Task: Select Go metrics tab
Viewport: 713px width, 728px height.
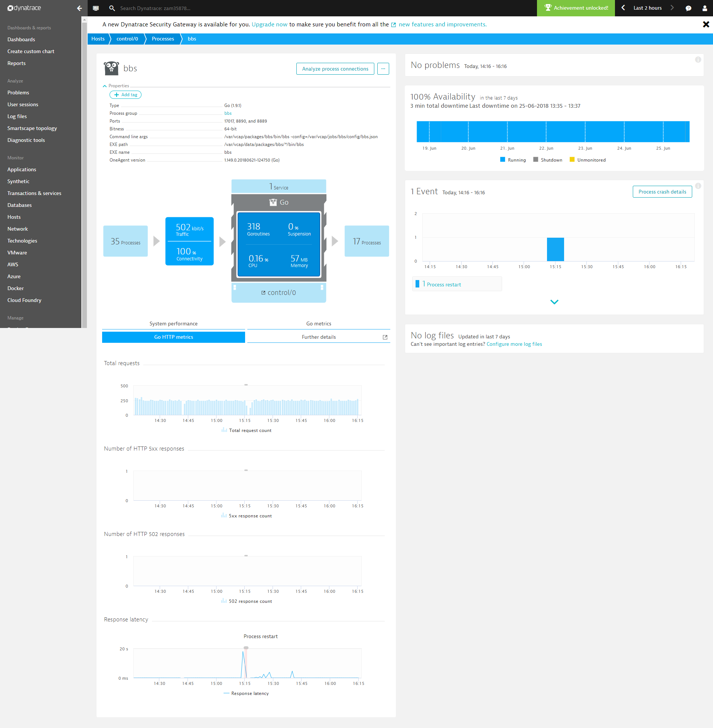Action: click(319, 324)
